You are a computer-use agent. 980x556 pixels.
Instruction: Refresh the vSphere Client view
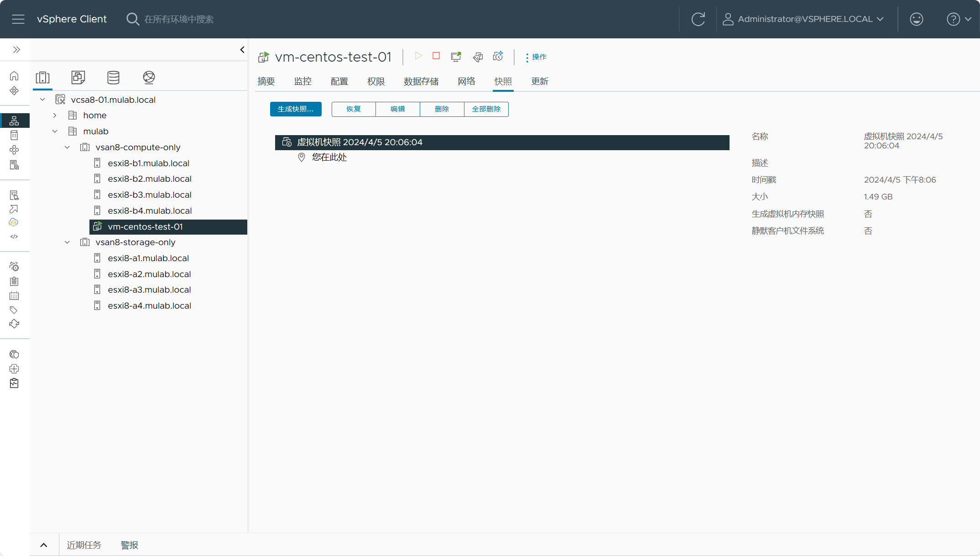pyautogui.click(x=698, y=19)
